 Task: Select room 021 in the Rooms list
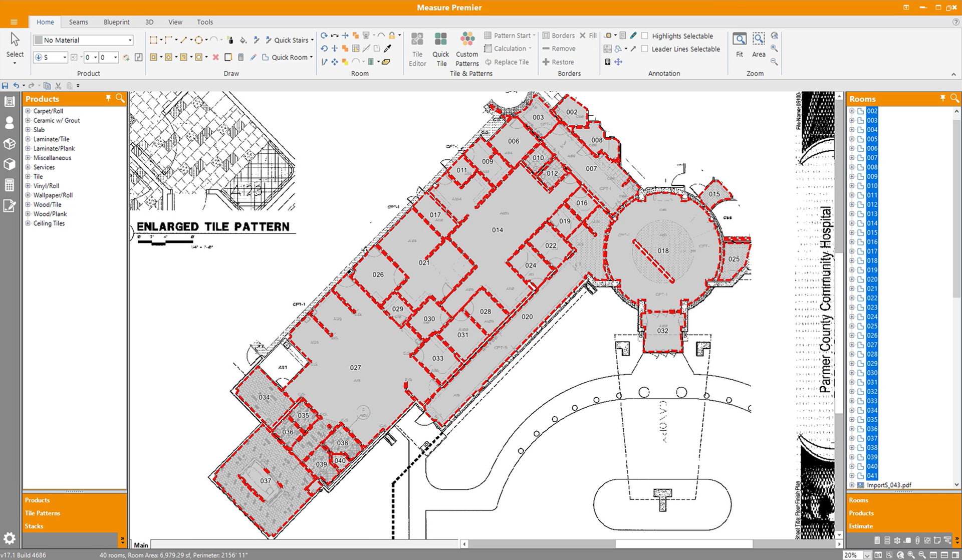pos(872,289)
